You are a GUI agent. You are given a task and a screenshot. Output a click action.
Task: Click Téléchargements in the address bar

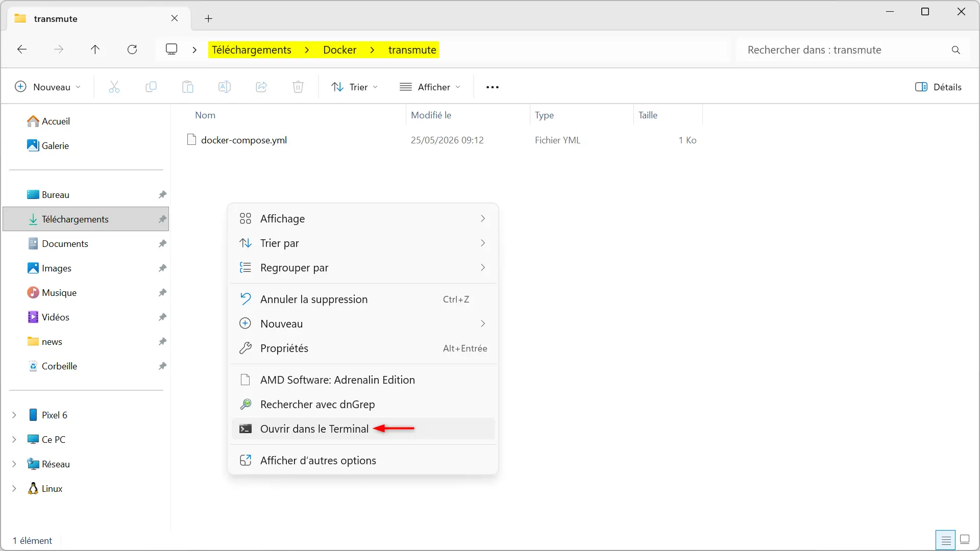click(x=252, y=50)
